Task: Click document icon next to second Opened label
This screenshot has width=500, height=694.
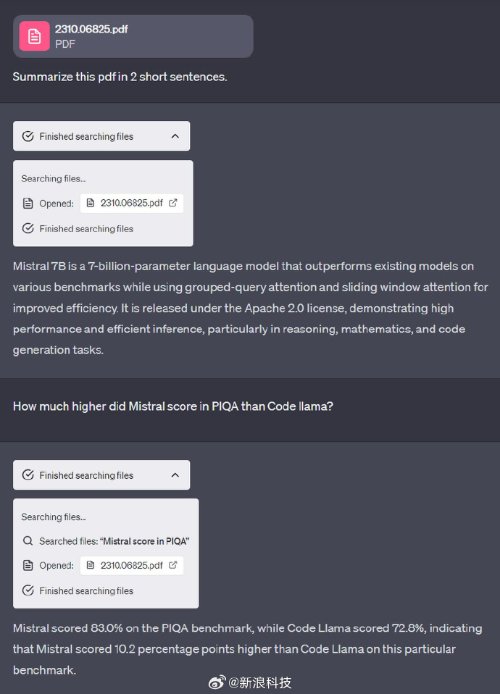Action: point(28,565)
